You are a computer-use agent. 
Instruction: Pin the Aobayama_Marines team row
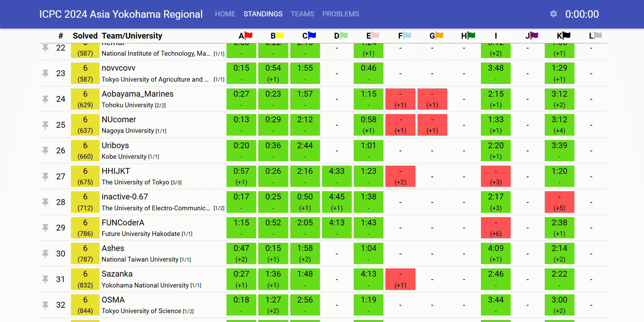(x=45, y=99)
